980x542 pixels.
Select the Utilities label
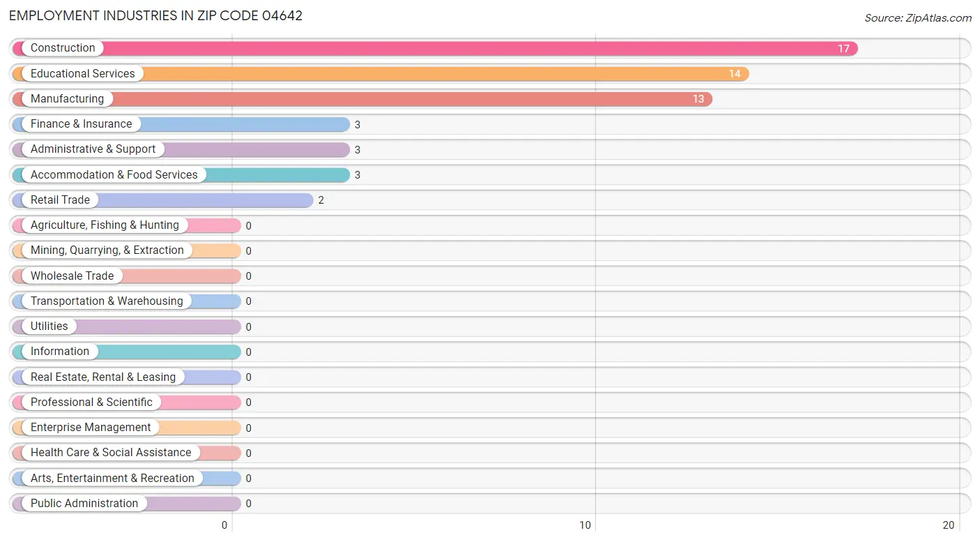pyautogui.click(x=49, y=326)
